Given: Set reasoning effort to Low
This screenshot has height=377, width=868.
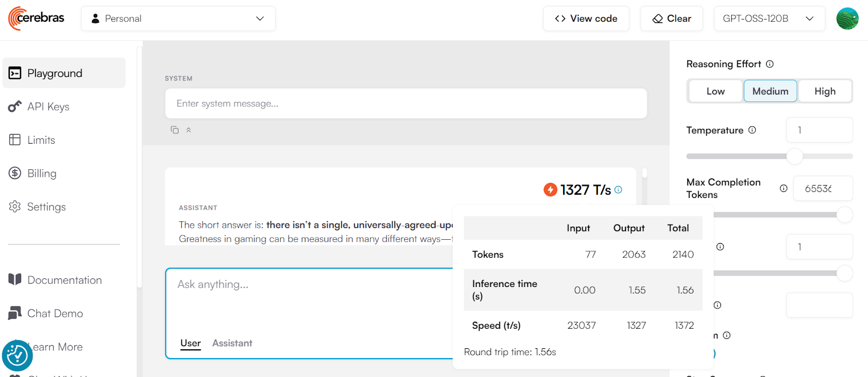Looking at the screenshot, I should click(715, 91).
